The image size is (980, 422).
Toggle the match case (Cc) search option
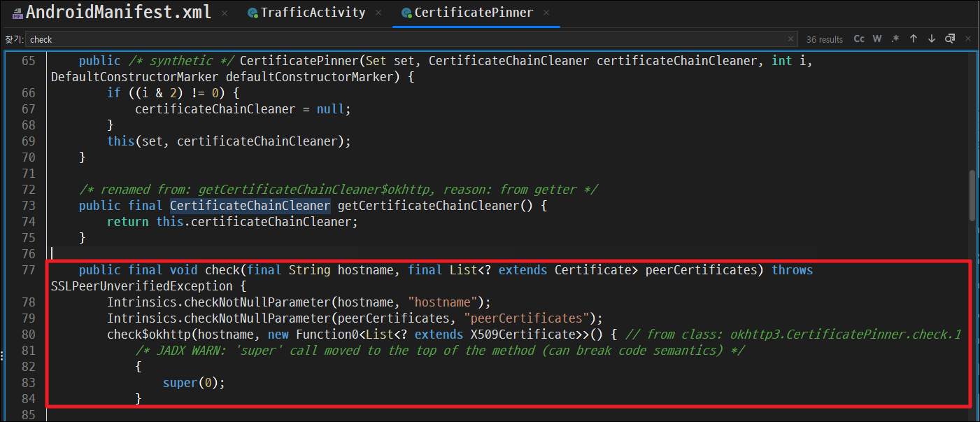[859, 39]
